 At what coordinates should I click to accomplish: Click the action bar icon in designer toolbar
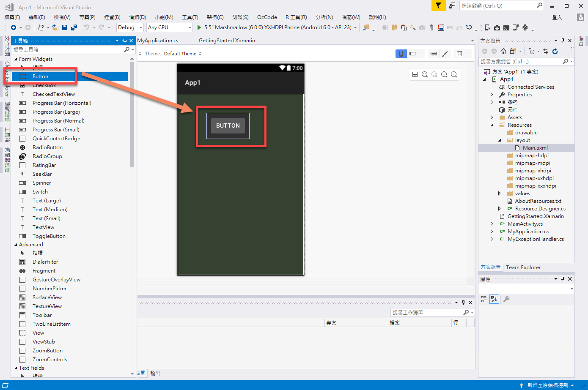click(434, 54)
